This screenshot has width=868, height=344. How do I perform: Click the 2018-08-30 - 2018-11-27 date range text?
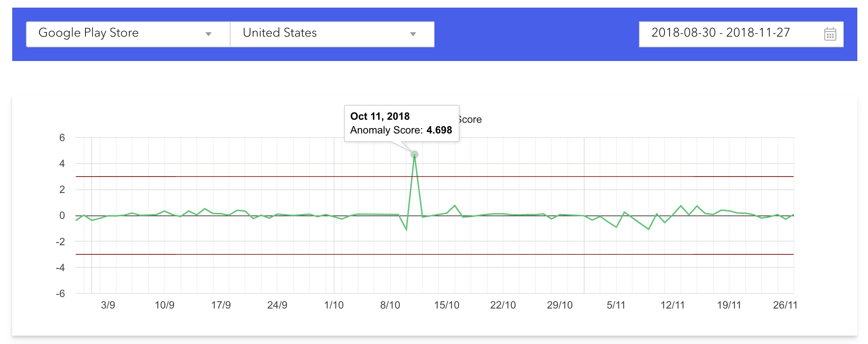pyautogui.click(x=720, y=33)
